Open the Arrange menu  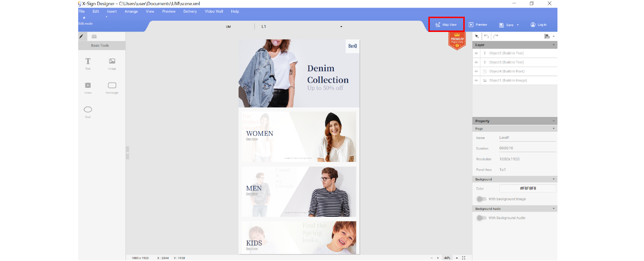click(131, 12)
